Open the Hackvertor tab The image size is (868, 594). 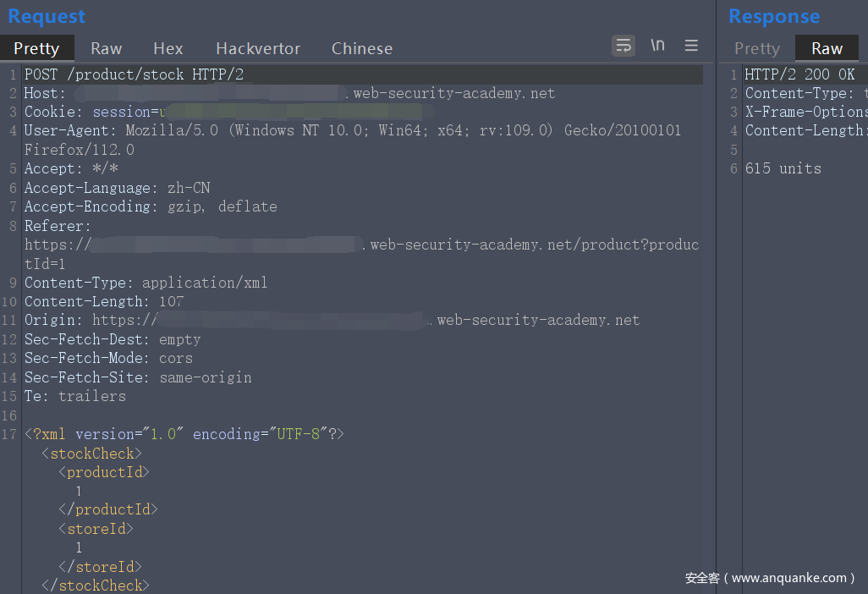[x=258, y=48]
